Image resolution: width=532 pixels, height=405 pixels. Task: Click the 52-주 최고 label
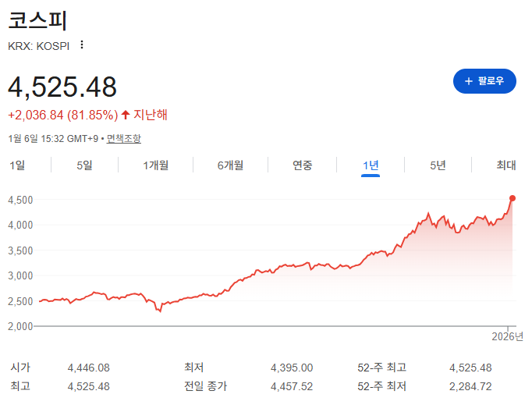tap(381, 368)
